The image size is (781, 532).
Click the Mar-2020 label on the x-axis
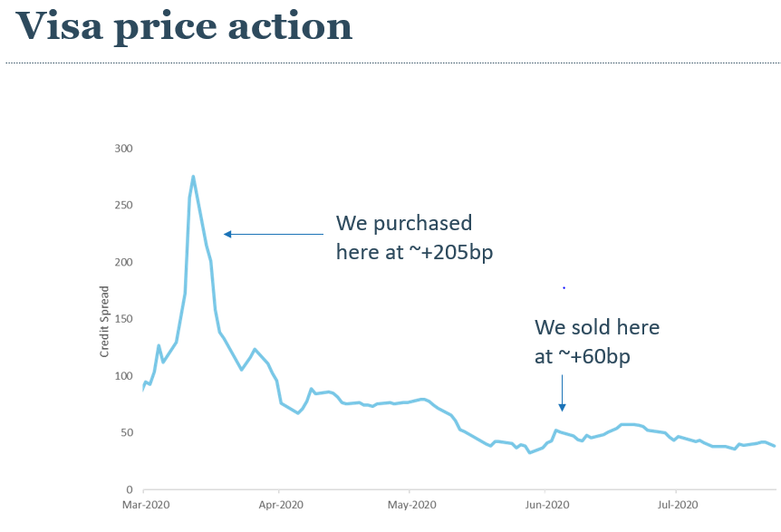point(145,504)
